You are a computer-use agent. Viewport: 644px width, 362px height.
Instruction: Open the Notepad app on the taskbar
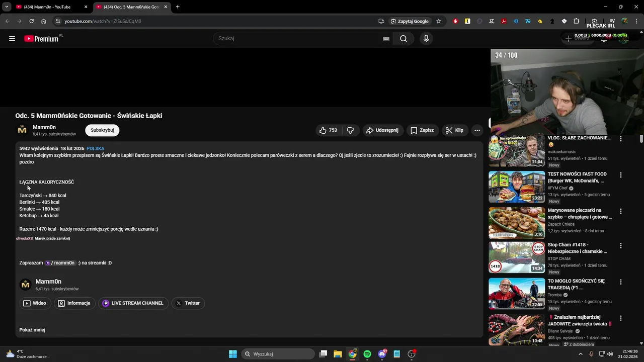(396, 354)
